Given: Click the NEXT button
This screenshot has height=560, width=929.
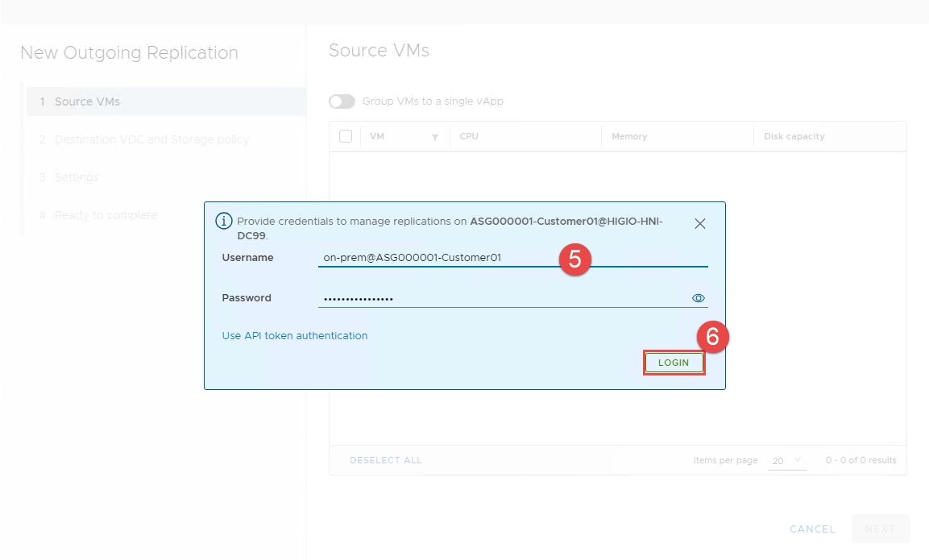Looking at the screenshot, I should 880,529.
